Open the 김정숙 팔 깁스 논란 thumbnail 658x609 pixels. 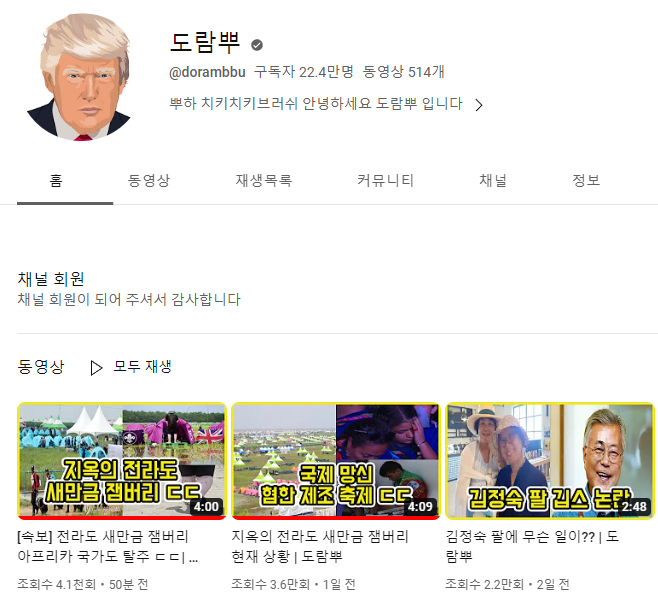pyautogui.click(x=550, y=461)
